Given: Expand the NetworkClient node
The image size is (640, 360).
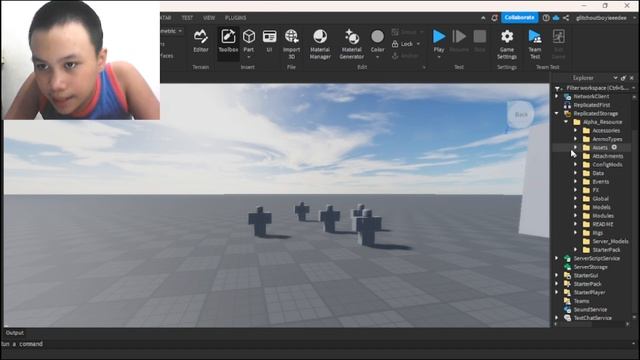Looking at the screenshot, I should (x=557, y=96).
